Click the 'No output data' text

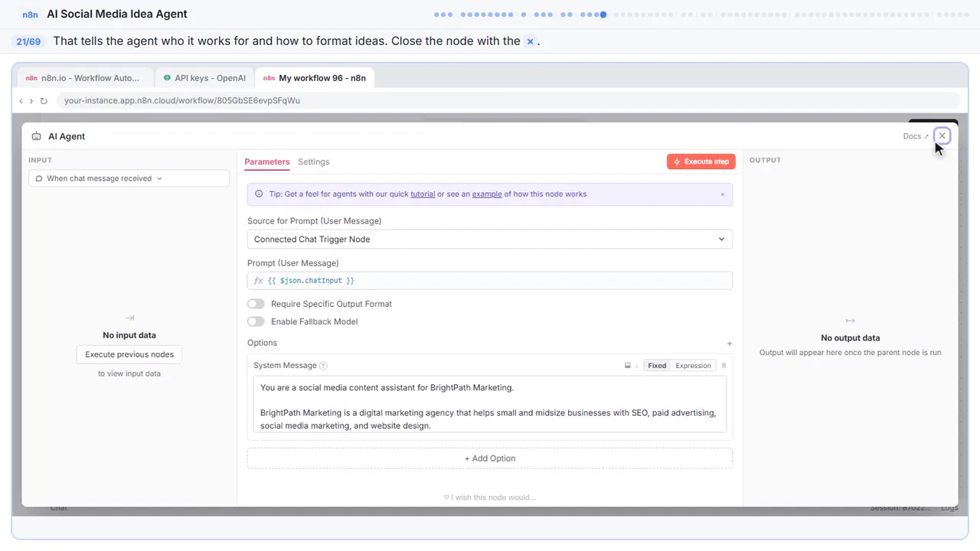click(x=850, y=338)
